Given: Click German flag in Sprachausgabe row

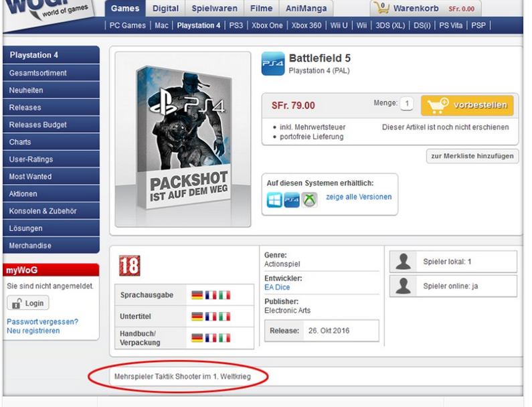Looking at the screenshot, I should pyautogui.click(x=197, y=295).
